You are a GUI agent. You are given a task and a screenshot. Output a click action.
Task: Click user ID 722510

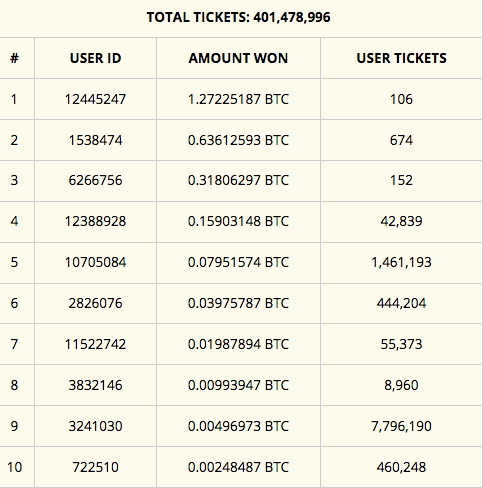tap(95, 467)
